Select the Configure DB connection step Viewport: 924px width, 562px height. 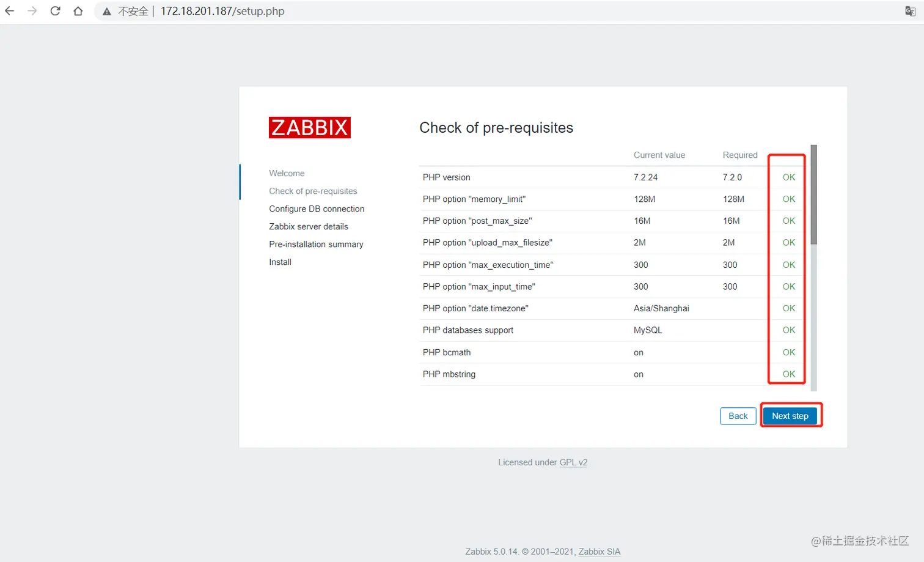(317, 209)
